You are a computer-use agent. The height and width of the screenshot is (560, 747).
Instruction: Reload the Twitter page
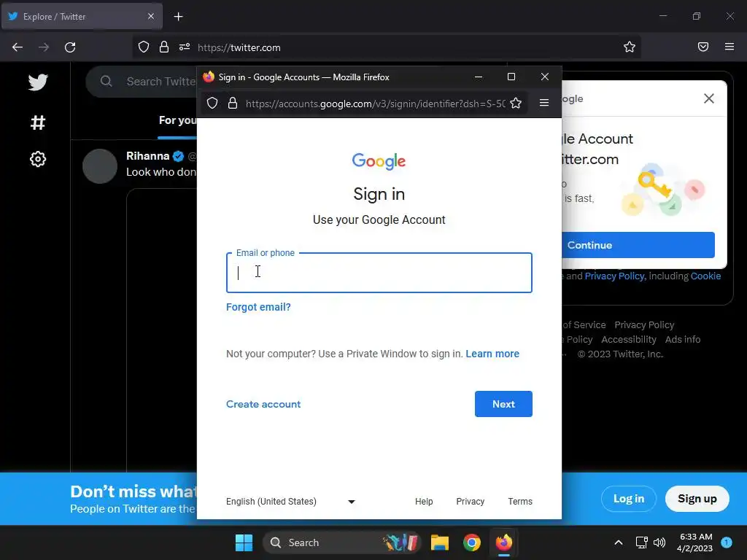pyautogui.click(x=70, y=47)
